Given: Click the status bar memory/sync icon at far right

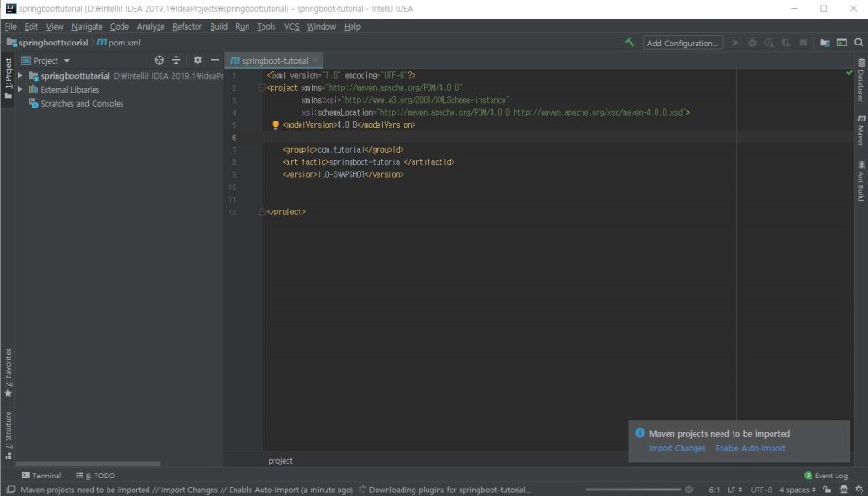Looking at the screenshot, I should tap(859, 490).
